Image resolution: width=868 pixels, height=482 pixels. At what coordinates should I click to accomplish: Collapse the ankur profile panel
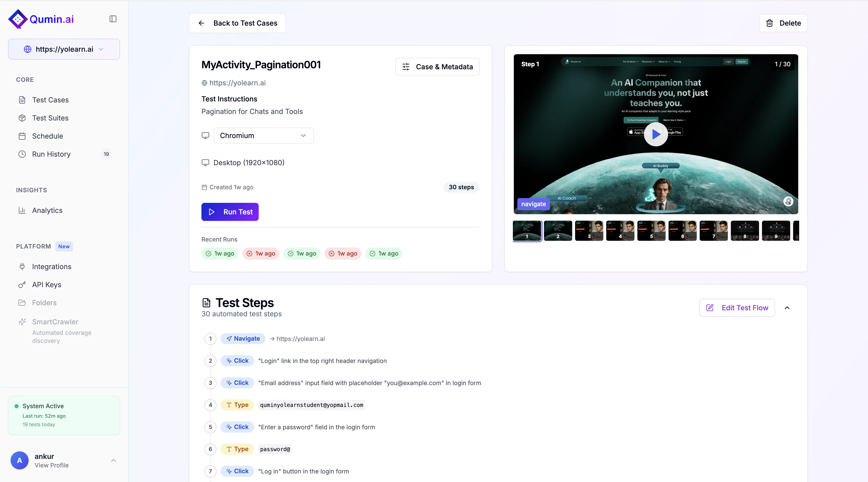pyautogui.click(x=113, y=460)
